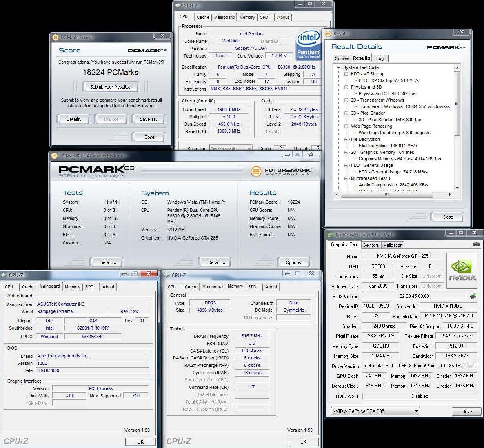Collapse the 3D - Pixel Shader node
The image size is (484, 448).
point(346,113)
